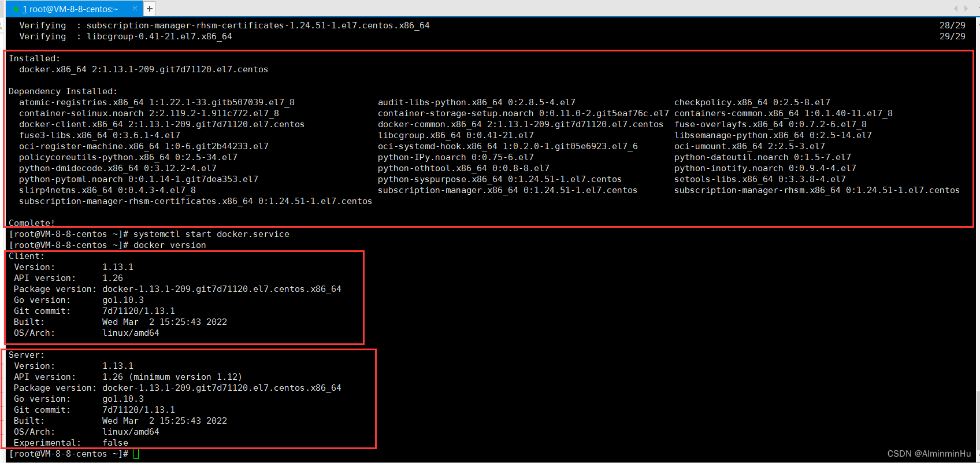
Task: Click the slirp4netns.x86_64 package entry
Action: coord(107,190)
